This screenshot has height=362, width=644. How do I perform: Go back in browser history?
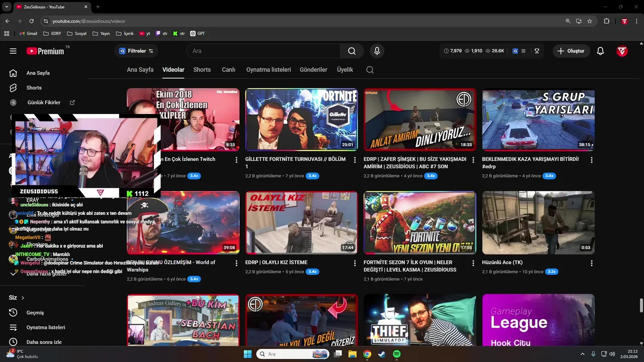(x=7, y=21)
